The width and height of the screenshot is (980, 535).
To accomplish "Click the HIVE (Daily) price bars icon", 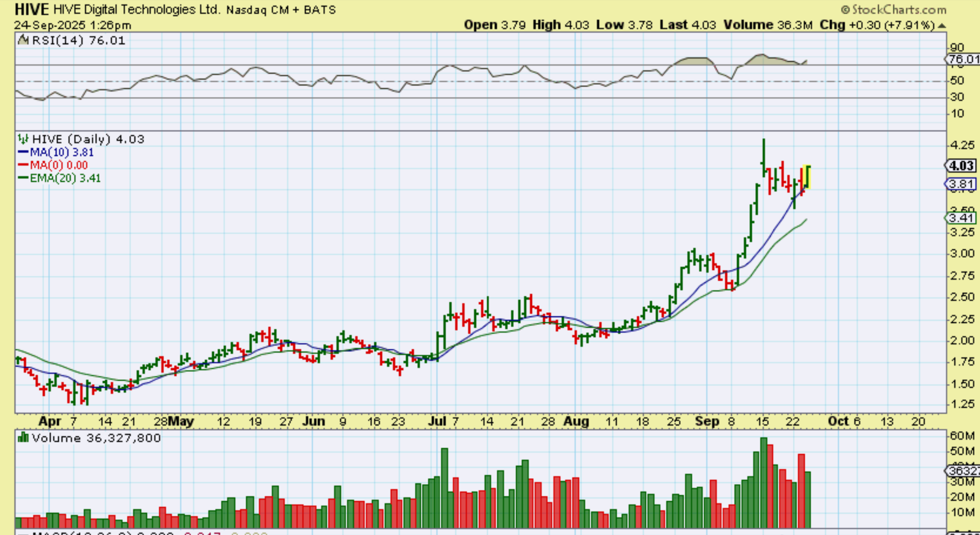I will 23,139.
